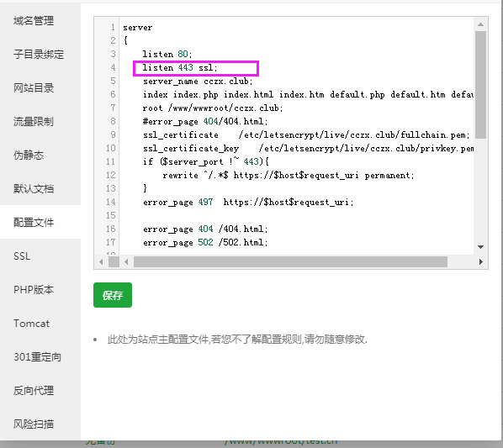This screenshot has height=448, width=503.
Task: Click the ssl_certificate_key privkey line
Action: point(308,149)
